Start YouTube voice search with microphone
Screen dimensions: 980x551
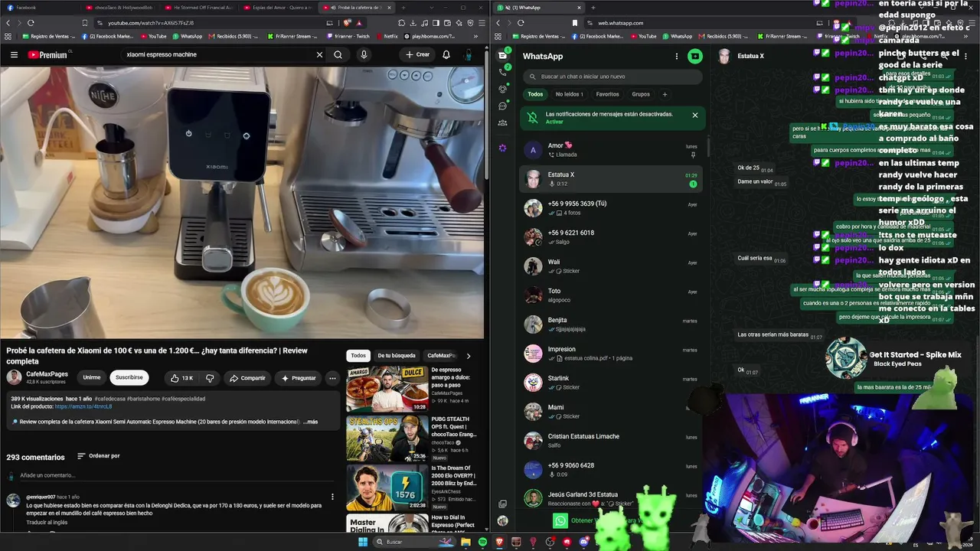pos(364,55)
